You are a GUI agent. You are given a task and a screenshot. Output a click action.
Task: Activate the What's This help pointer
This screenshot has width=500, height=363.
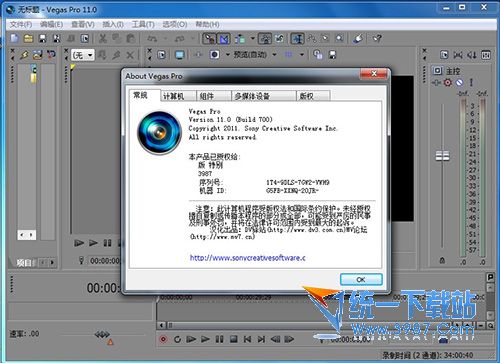click(377, 39)
